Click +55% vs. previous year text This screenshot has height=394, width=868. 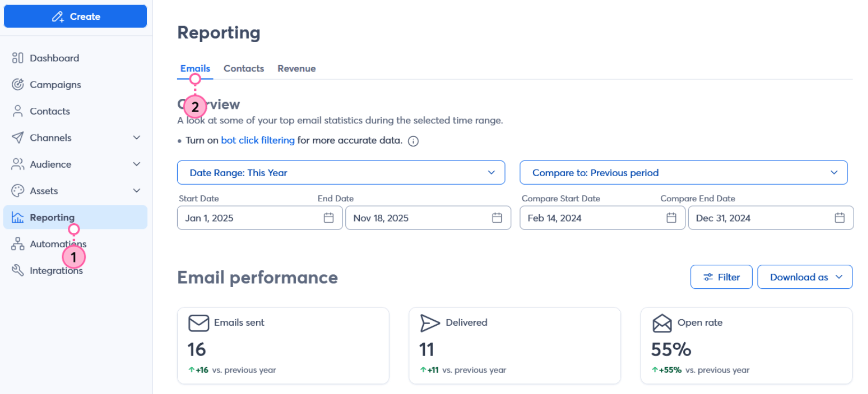coord(700,370)
